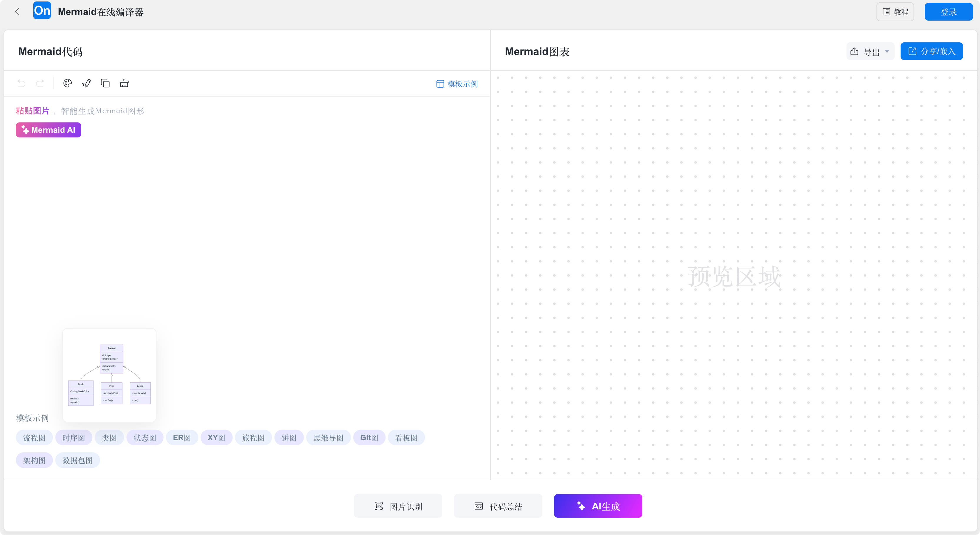The image size is (980, 535).
Task: Click the 粘贴图片 paste image link
Action: pos(33,111)
